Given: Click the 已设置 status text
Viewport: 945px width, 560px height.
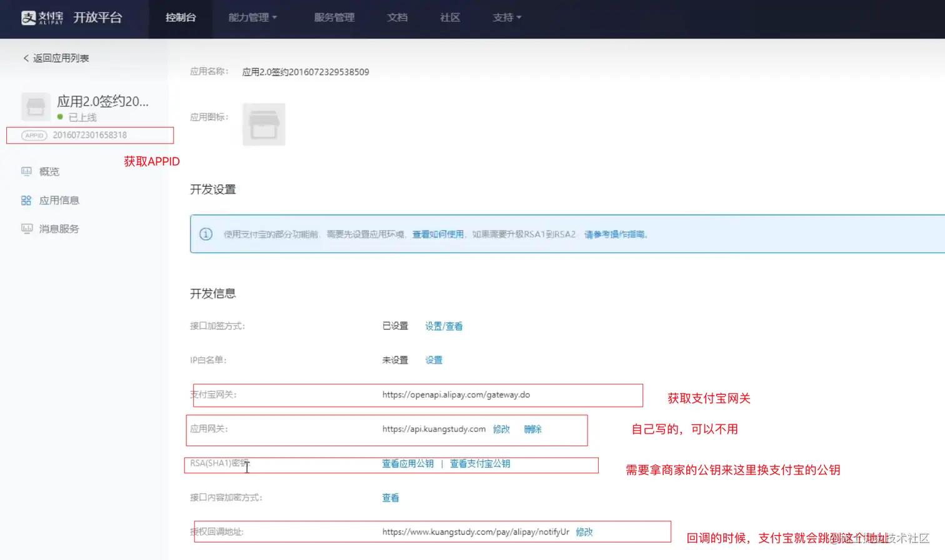Looking at the screenshot, I should click(395, 326).
